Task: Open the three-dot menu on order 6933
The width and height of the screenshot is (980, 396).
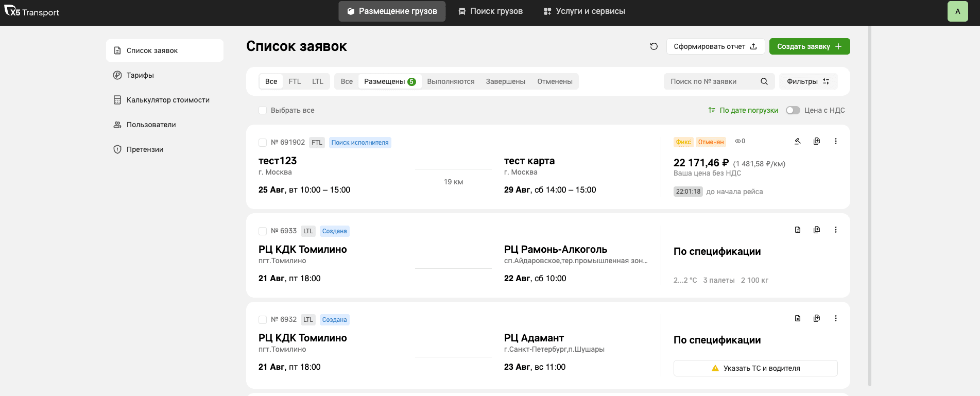Action: (836, 230)
